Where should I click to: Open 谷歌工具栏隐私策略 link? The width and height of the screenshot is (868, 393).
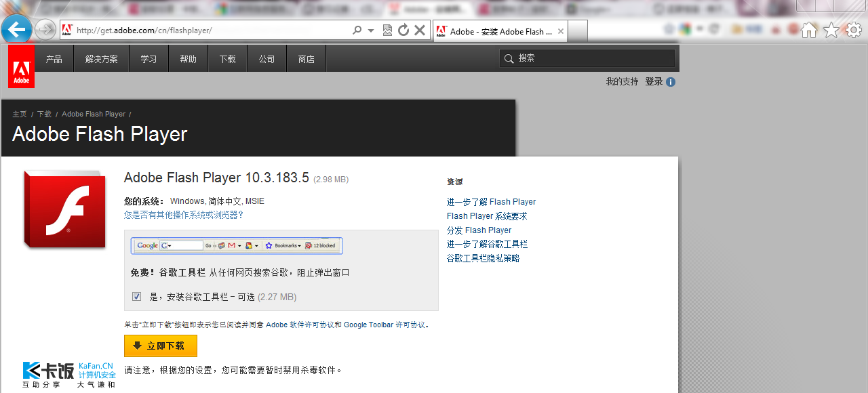[483, 258]
